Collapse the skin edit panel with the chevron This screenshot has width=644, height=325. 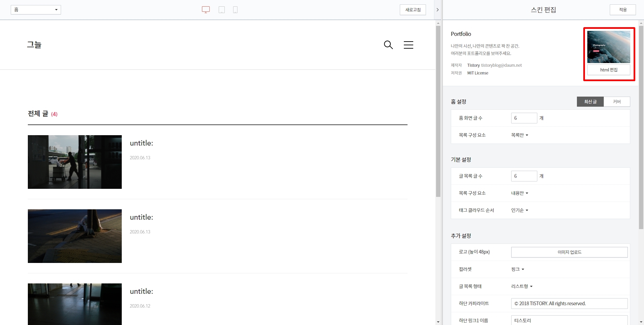pyautogui.click(x=437, y=10)
